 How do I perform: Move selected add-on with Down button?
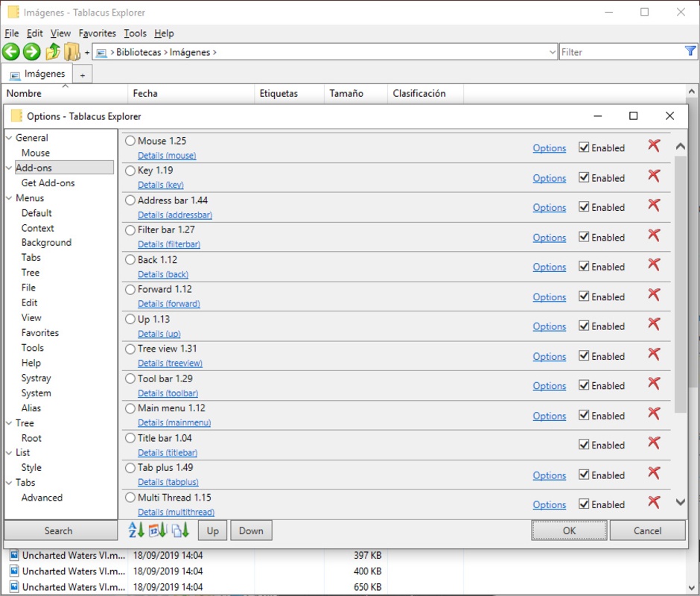coord(251,530)
